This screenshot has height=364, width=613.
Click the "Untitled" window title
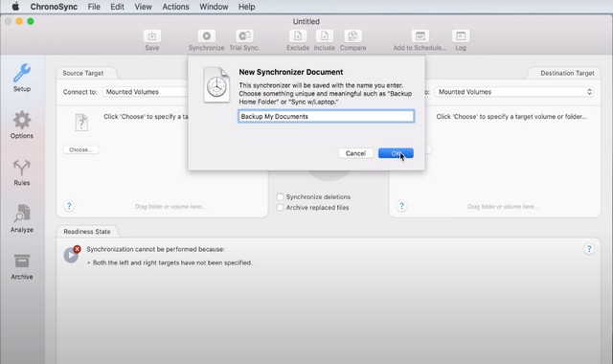pos(306,21)
